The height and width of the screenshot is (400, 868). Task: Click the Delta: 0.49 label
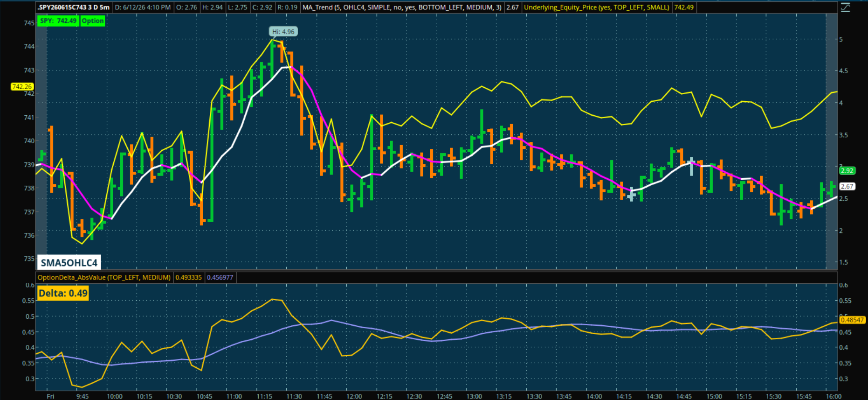[63, 293]
